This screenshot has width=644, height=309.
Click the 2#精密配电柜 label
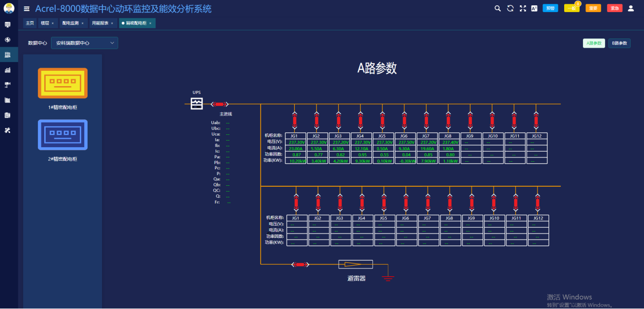pyautogui.click(x=63, y=159)
